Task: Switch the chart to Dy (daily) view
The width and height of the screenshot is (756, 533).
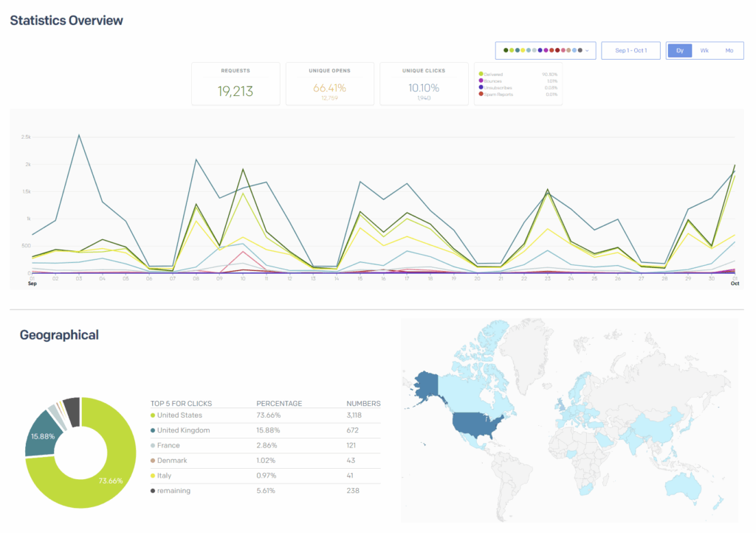Action: 680,50
